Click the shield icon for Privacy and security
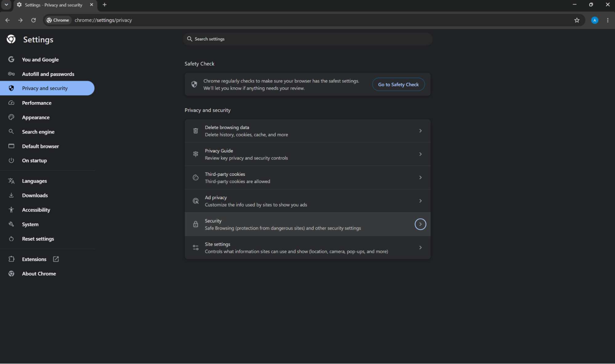Image resolution: width=615 pixels, height=364 pixels. (11, 88)
